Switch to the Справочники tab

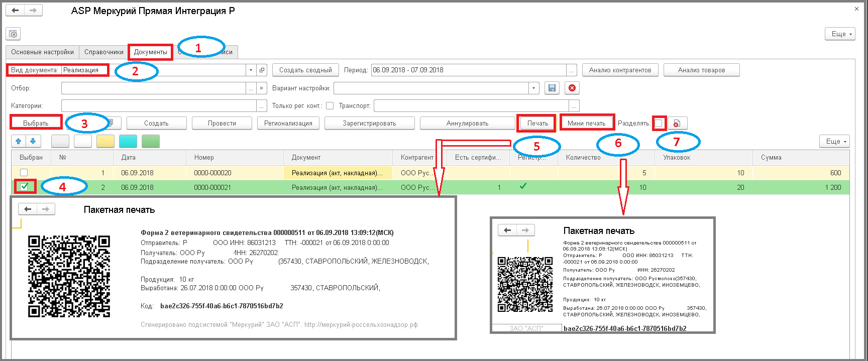(104, 52)
